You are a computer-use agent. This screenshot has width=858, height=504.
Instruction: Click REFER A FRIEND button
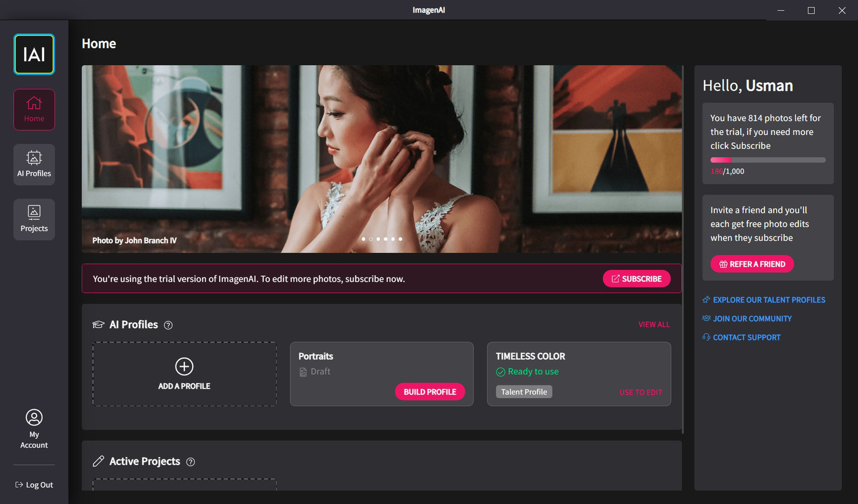pos(752,264)
